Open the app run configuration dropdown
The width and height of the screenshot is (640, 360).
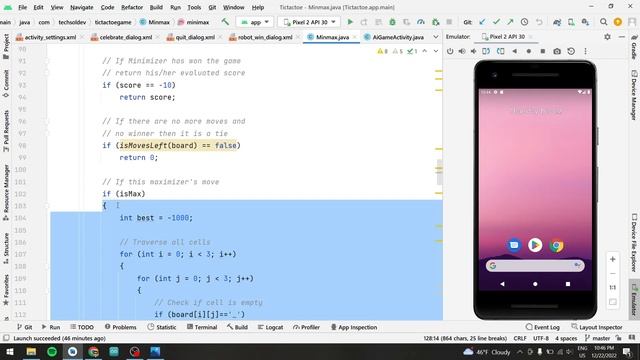255,22
